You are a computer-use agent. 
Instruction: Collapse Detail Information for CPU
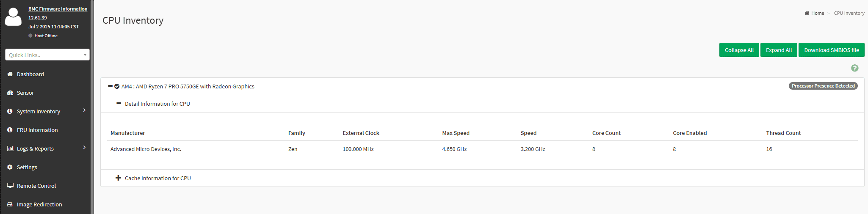(x=119, y=104)
